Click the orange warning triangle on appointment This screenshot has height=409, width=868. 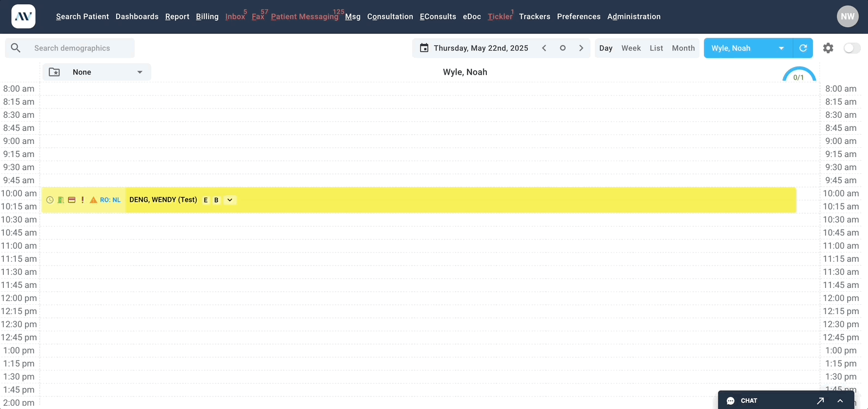[x=93, y=200]
